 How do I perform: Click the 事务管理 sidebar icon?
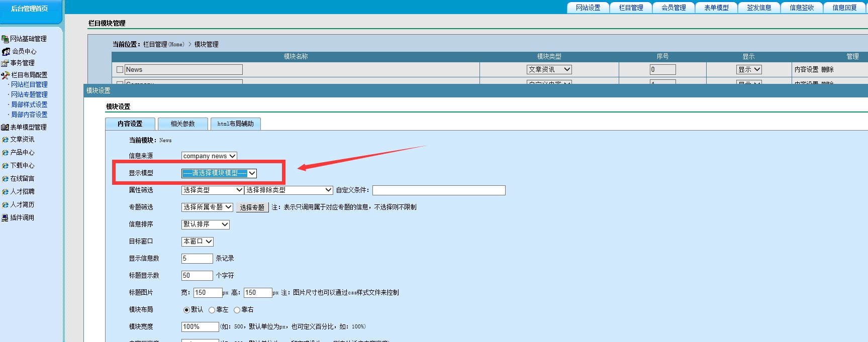[x=5, y=63]
